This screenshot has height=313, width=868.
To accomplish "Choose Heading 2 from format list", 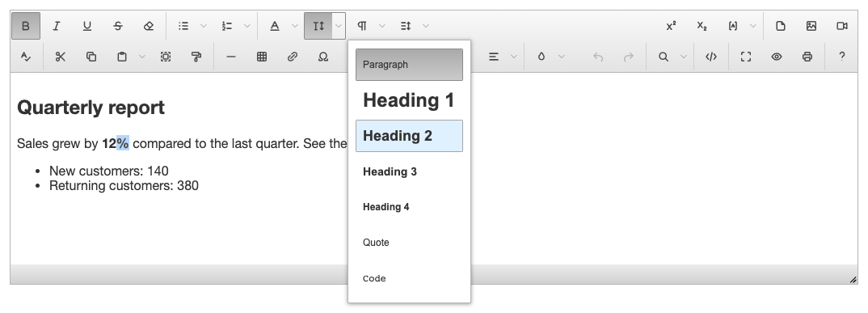I will tap(409, 136).
